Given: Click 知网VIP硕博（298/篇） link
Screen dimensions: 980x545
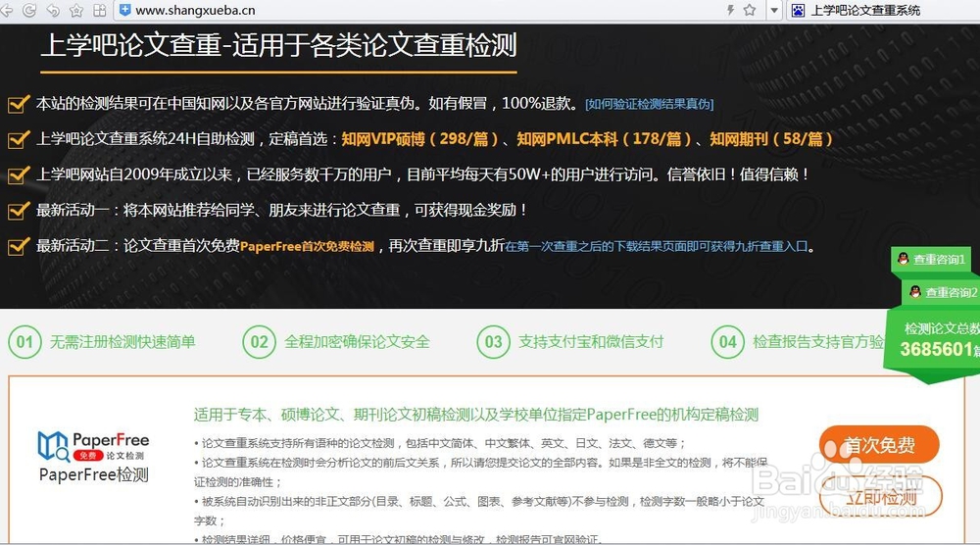Looking at the screenshot, I should click(419, 139).
